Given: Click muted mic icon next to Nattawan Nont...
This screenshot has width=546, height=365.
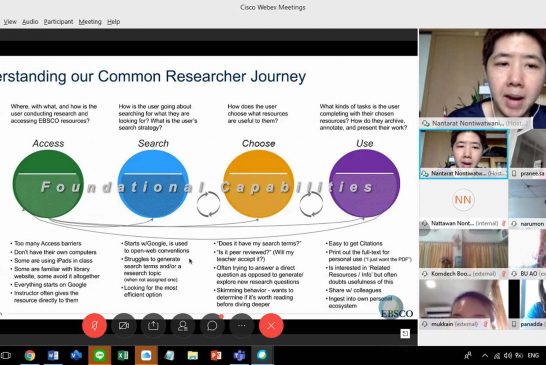Looking at the screenshot, I should pos(503,223).
